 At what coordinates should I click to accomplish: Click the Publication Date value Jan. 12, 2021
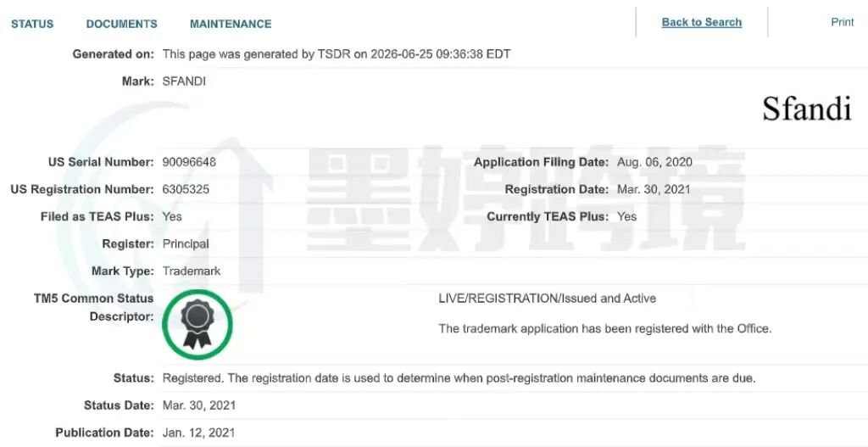198,433
